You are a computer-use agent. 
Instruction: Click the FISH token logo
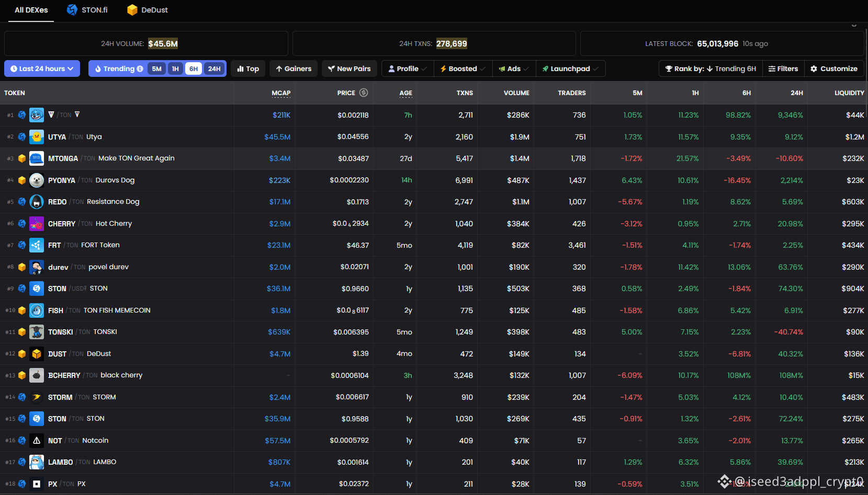(37, 310)
